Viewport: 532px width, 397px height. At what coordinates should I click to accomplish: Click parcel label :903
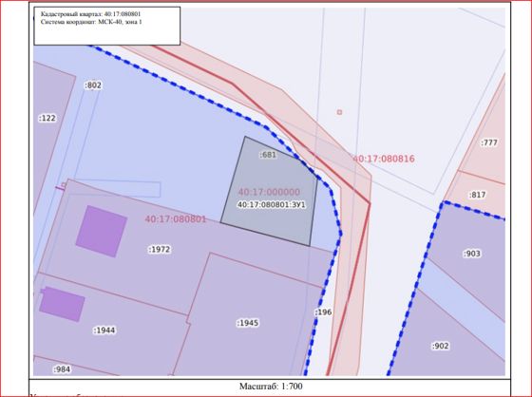point(472,254)
